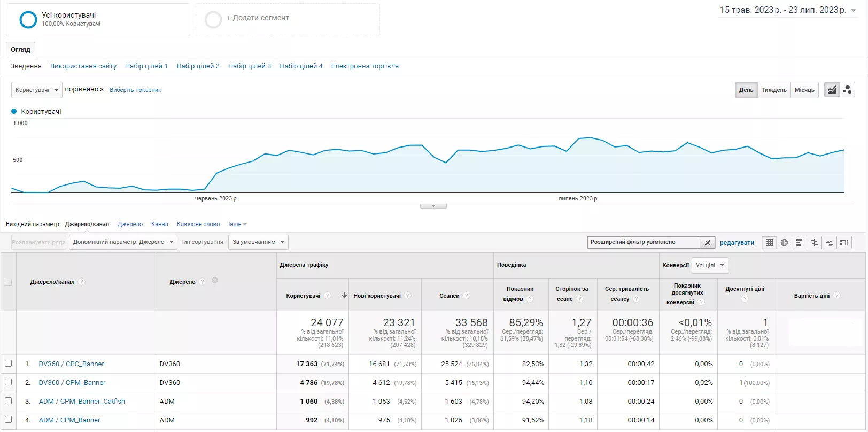Screen dimensions: 868x432
Task: Choose the performance bar view icon
Action: coord(799,242)
